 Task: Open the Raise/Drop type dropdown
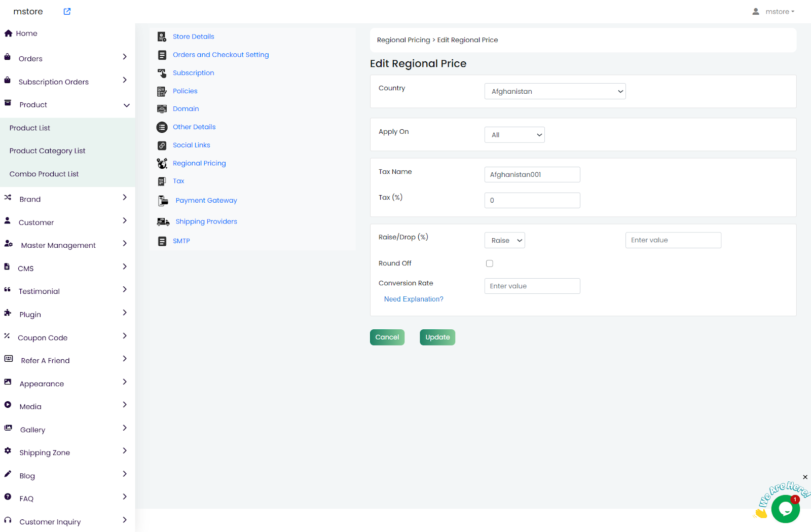(504, 241)
